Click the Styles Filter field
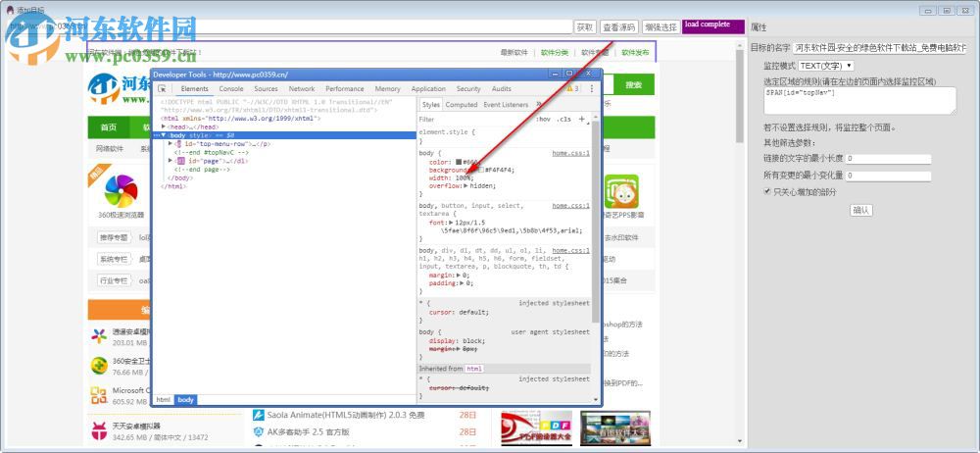The width and height of the screenshot is (980, 453). tap(475, 119)
